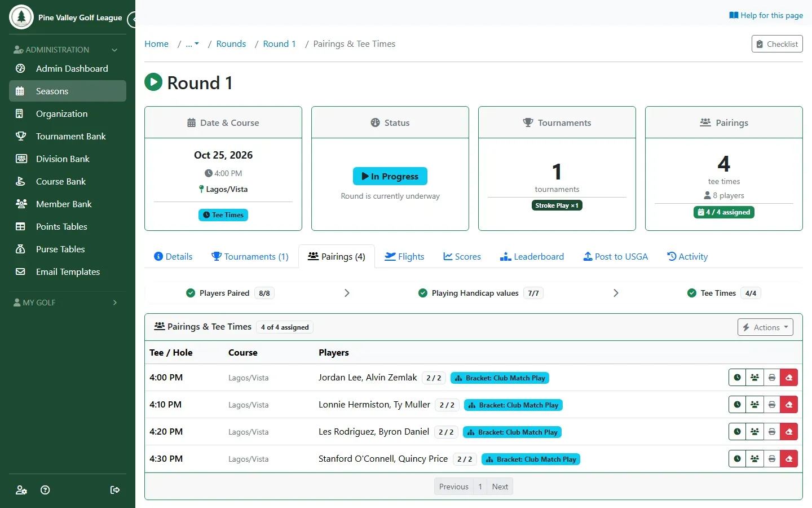Show the Activity tab
The image size is (812, 508).
pyautogui.click(x=687, y=256)
